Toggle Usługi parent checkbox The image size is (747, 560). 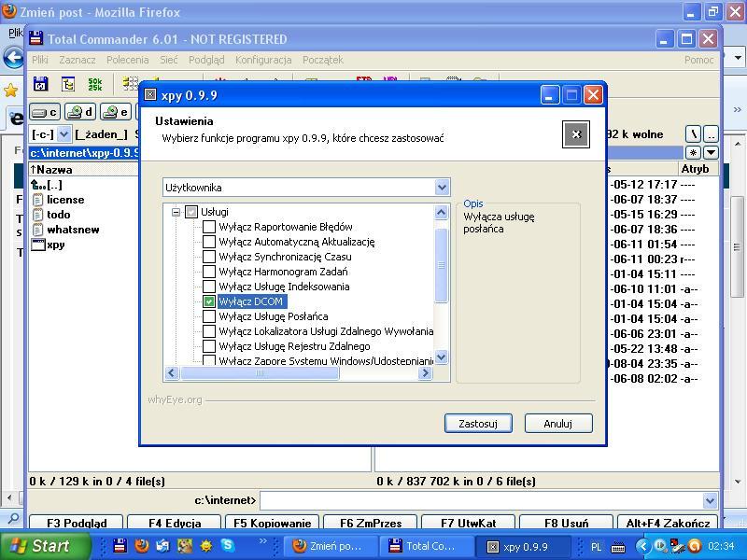pyautogui.click(x=191, y=212)
